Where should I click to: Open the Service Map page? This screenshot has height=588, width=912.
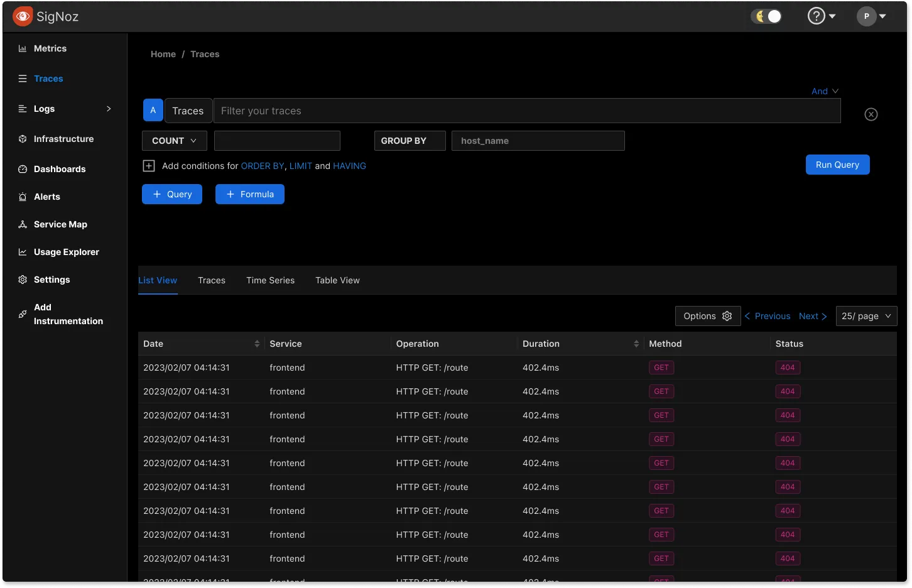(x=60, y=224)
